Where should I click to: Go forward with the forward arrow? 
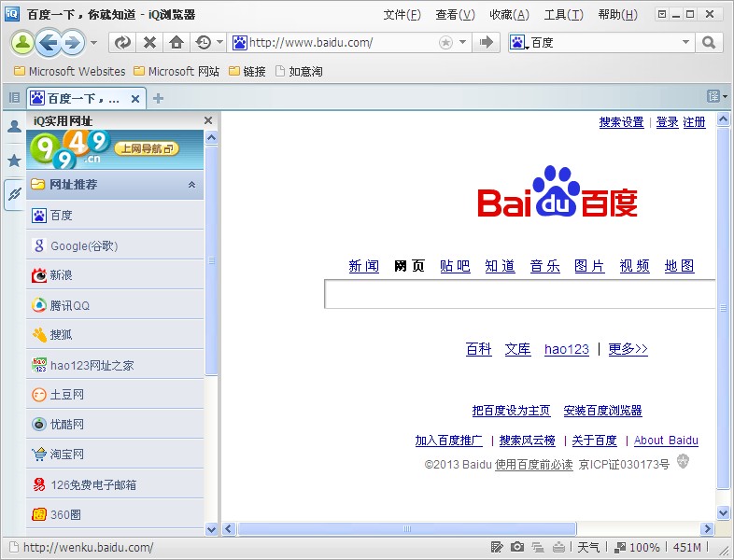click(73, 43)
